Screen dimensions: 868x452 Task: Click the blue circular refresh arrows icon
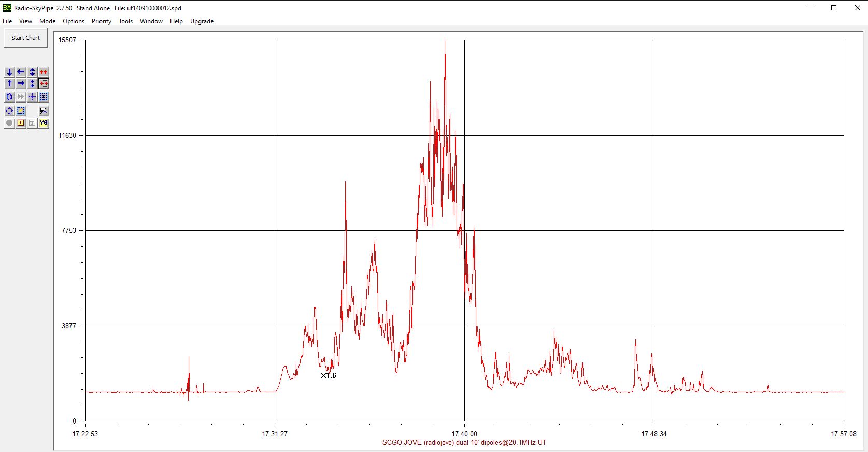point(9,97)
